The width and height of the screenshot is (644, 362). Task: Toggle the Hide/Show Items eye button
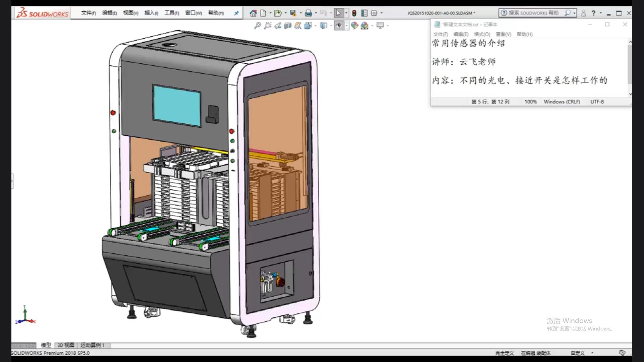339,25
